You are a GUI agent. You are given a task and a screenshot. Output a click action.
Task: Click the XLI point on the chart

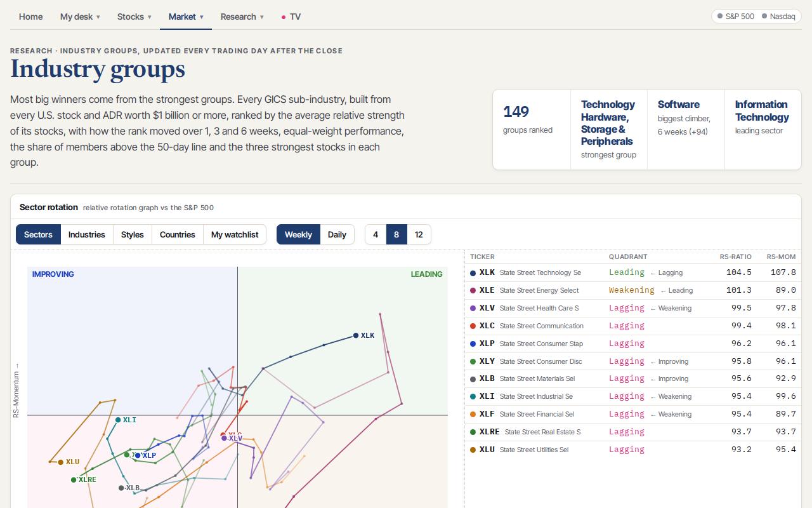pyautogui.click(x=118, y=420)
